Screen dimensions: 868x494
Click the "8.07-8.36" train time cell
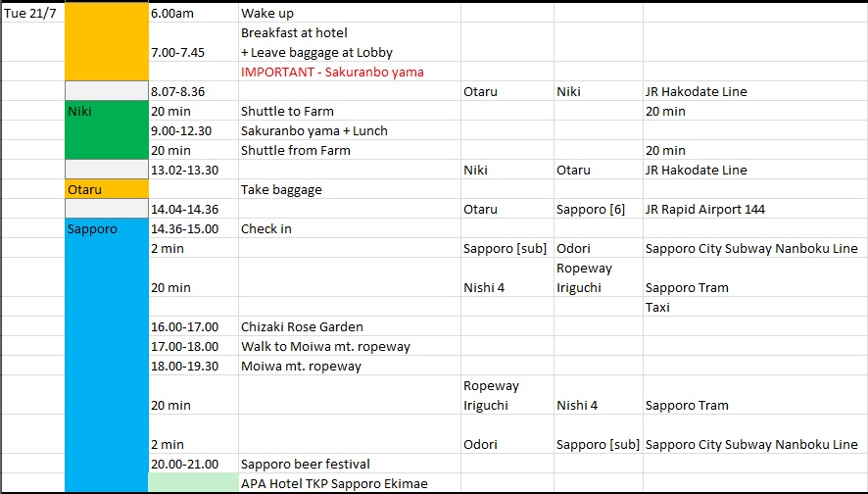coord(178,91)
